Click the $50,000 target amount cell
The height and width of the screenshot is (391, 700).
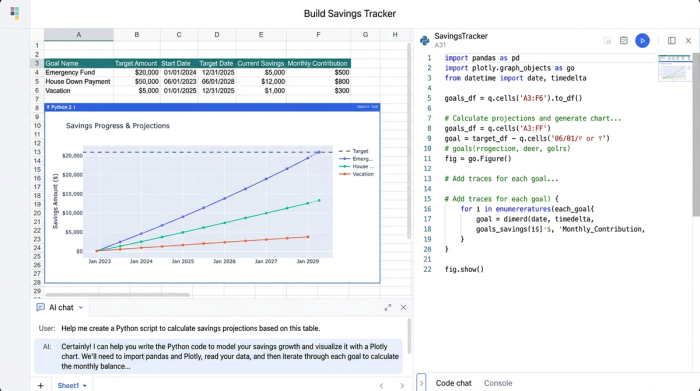[137, 82]
